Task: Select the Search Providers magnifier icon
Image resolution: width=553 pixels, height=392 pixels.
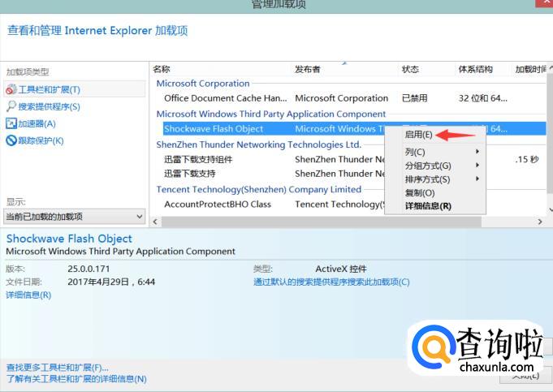Action: pyautogui.click(x=11, y=106)
